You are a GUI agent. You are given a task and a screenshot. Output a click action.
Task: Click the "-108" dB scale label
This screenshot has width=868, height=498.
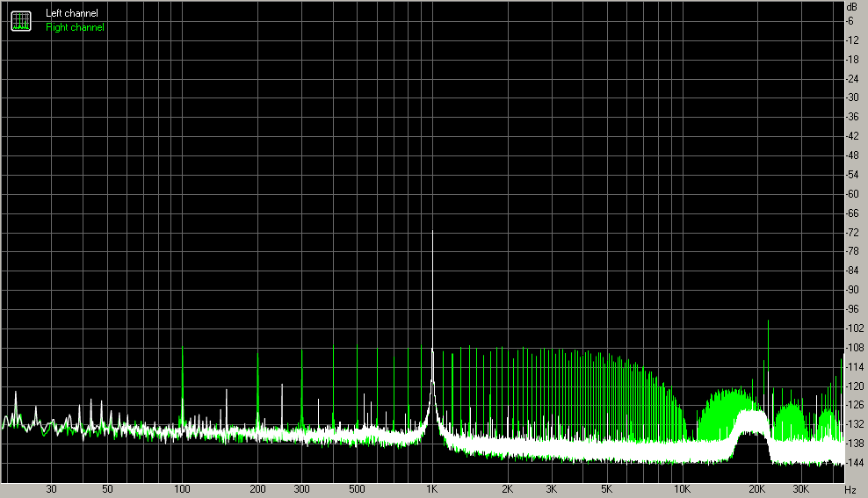855,348
